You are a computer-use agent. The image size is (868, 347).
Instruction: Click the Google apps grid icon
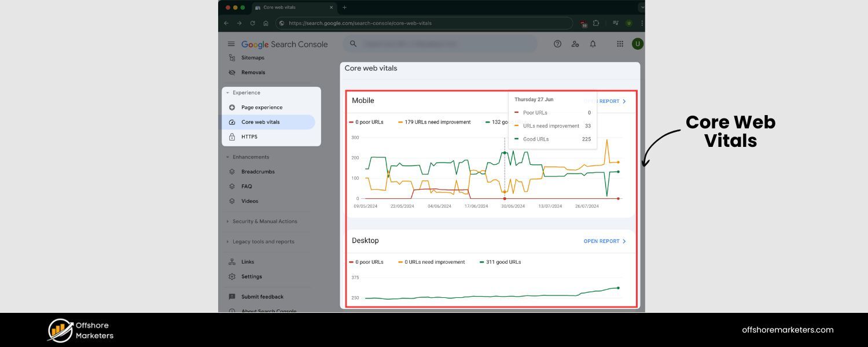pyautogui.click(x=619, y=43)
